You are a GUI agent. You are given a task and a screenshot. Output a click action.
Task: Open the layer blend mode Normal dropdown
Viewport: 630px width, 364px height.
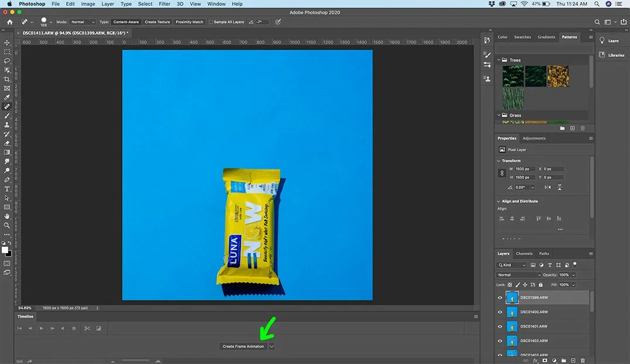(519, 275)
